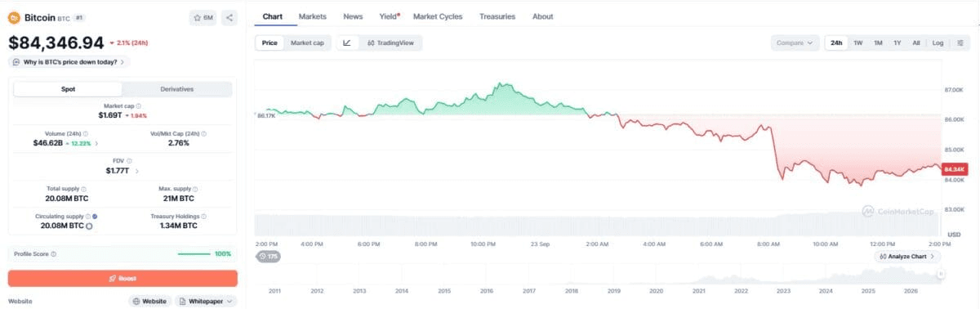Open the About tab
980x309 pixels.
click(x=542, y=16)
